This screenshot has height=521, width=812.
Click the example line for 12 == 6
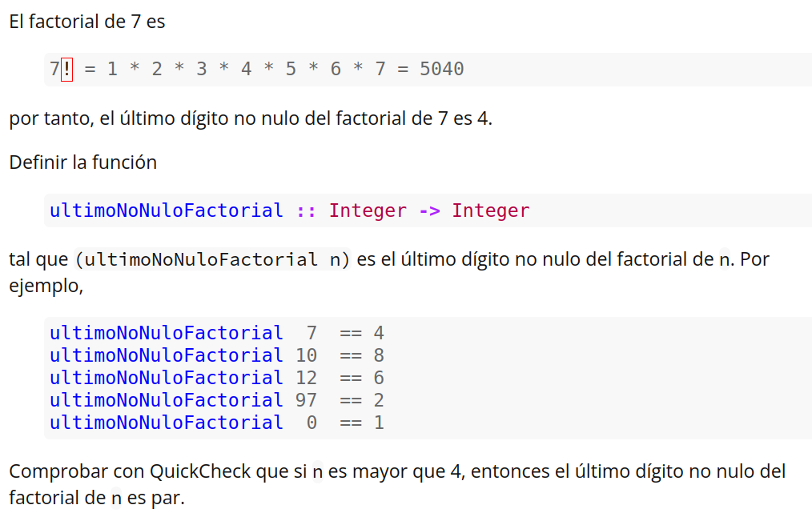tap(216, 378)
